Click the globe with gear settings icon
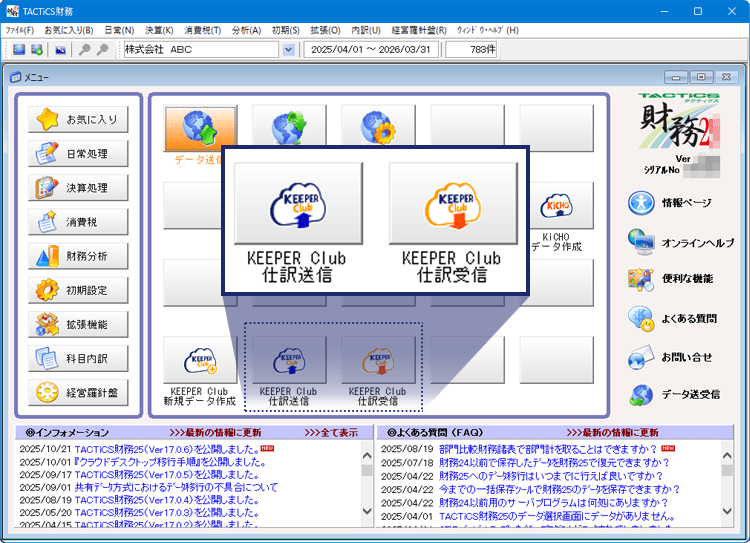This screenshot has height=543, width=750. tap(378, 128)
